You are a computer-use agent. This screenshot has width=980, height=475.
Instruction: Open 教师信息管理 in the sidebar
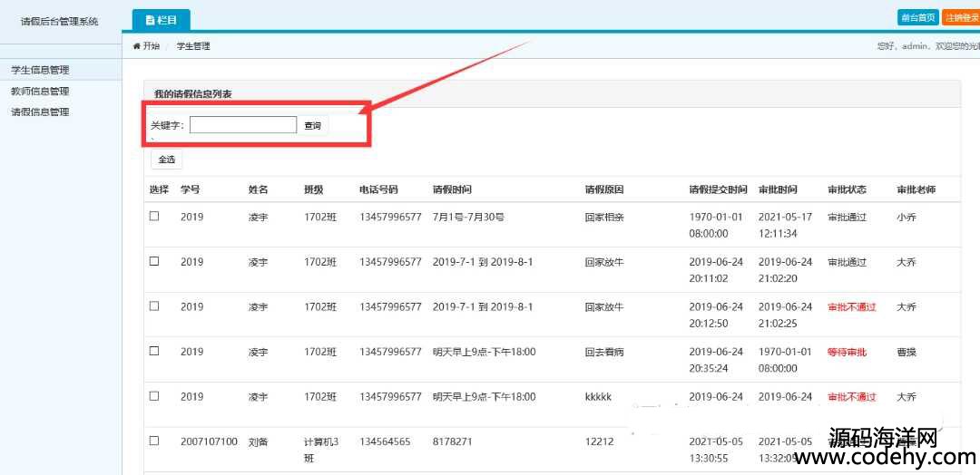coord(40,91)
